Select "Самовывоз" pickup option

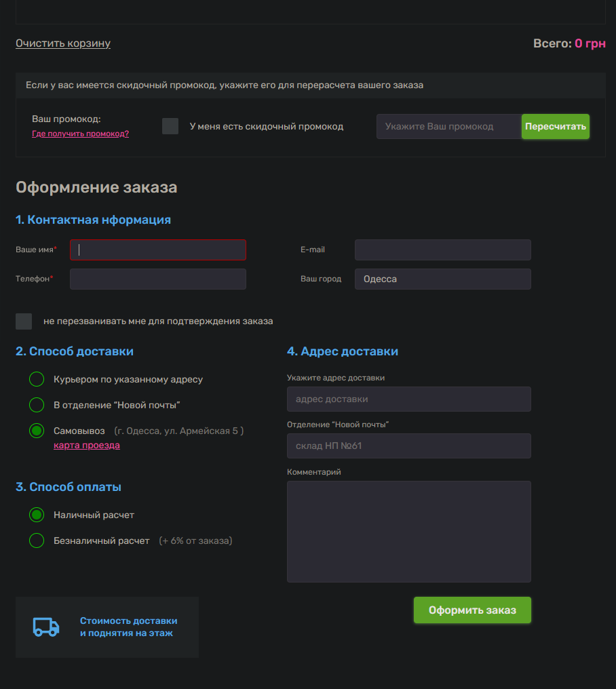[37, 431]
